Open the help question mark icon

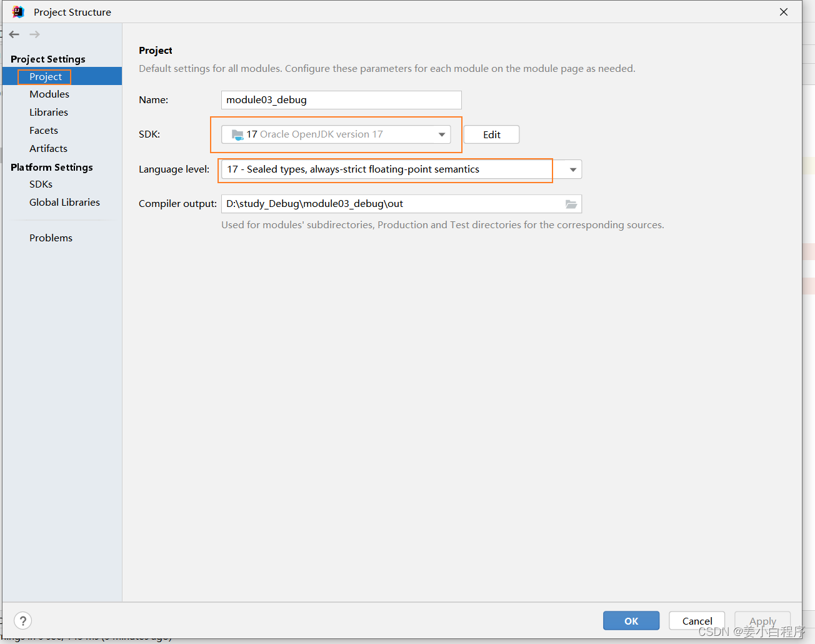[x=23, y=620]
